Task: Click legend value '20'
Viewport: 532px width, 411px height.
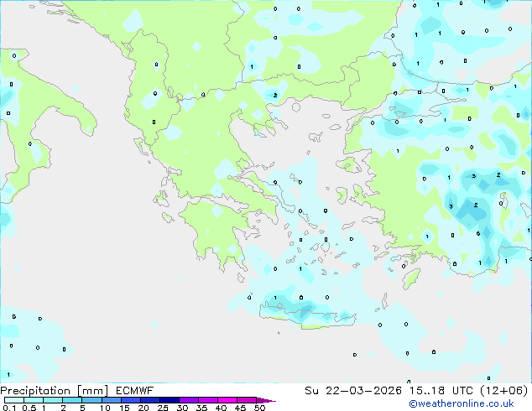Action: pyautogui.click(x=143, y=408)
